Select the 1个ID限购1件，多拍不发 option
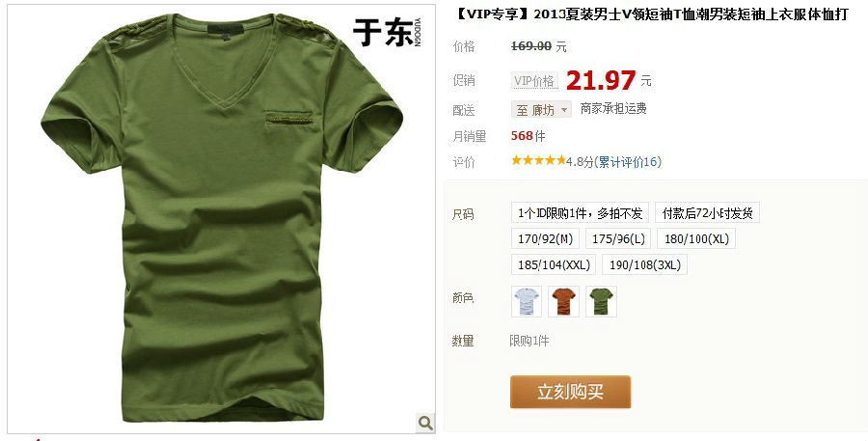868x441 pixels. pos(581,212)
